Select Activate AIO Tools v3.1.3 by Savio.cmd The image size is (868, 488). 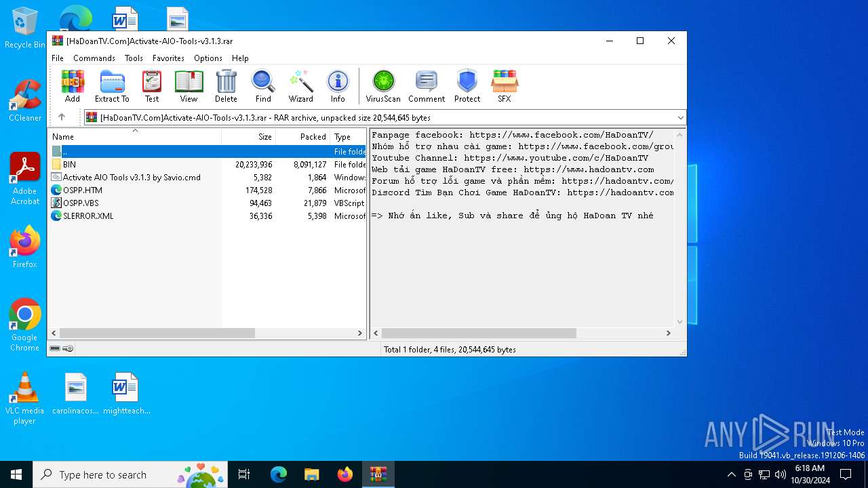tap(208, 178)
